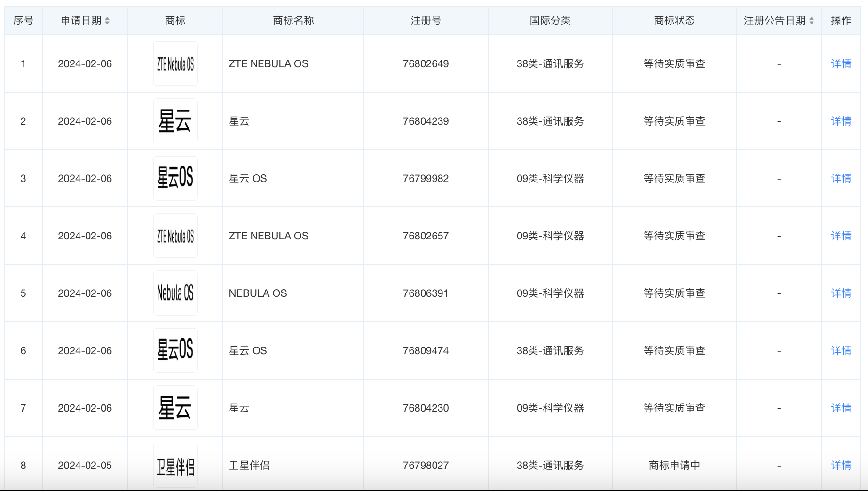The height and width of the screenshot is (491, 868).
Task: Open the 卫星伴侣 trademark image
Action: [x=175, y=465]
